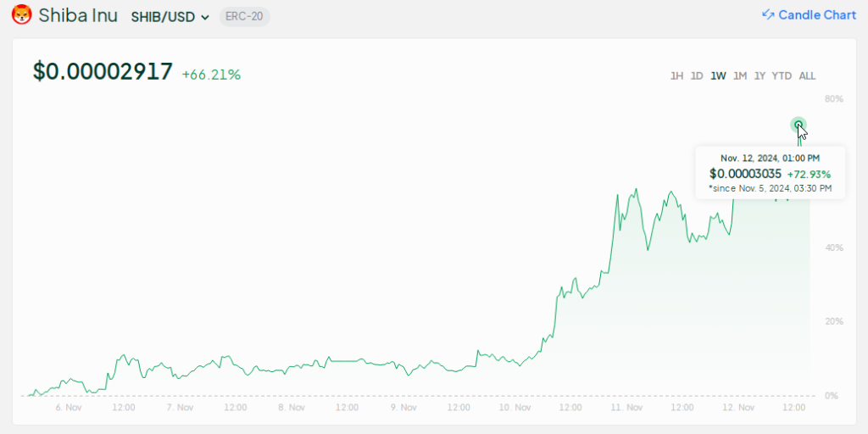Show the ALL time range

[807, 76]
